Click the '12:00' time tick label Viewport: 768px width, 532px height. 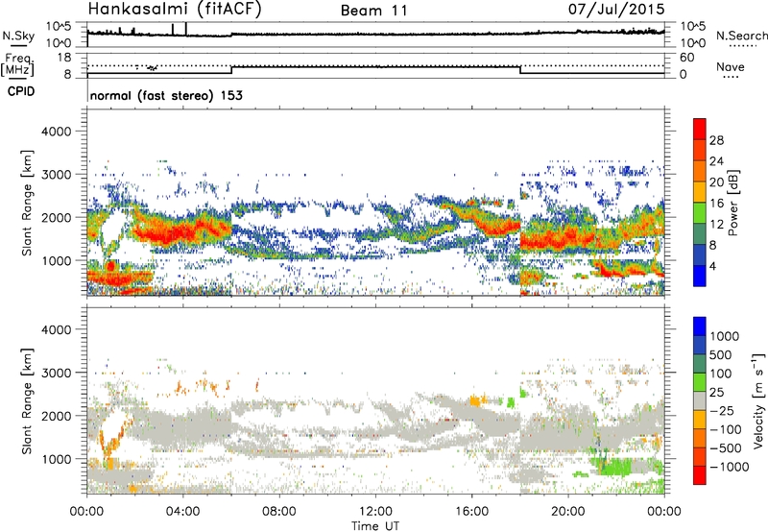click(375, 512)
